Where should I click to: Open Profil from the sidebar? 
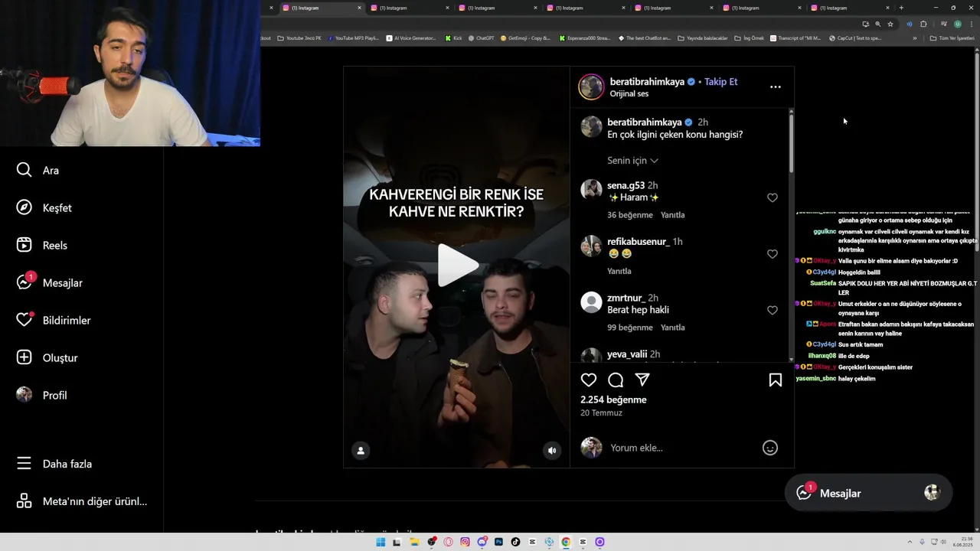point(42,395)
